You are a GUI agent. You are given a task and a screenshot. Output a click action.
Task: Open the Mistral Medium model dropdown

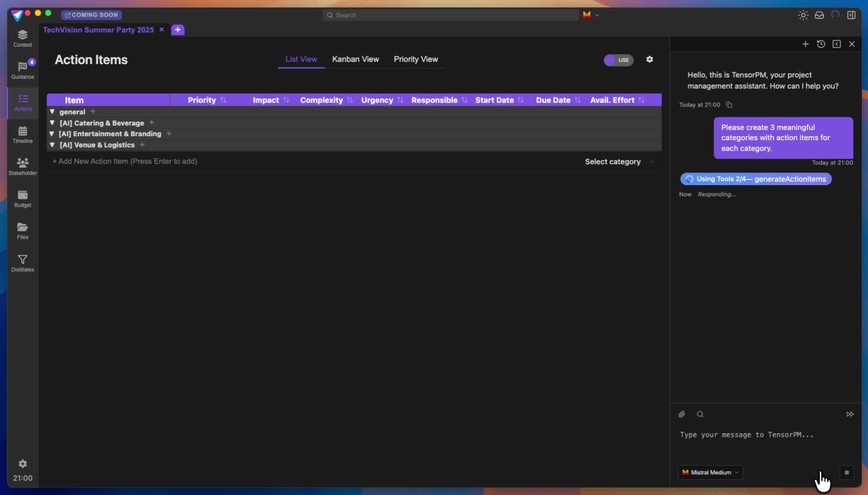(710, 473)
